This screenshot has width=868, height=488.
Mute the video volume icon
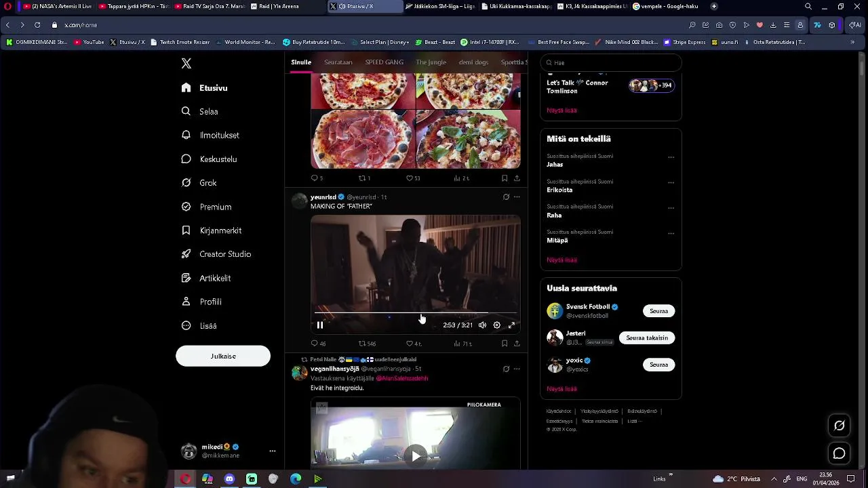pyautogui.click(x=482, y=325)
